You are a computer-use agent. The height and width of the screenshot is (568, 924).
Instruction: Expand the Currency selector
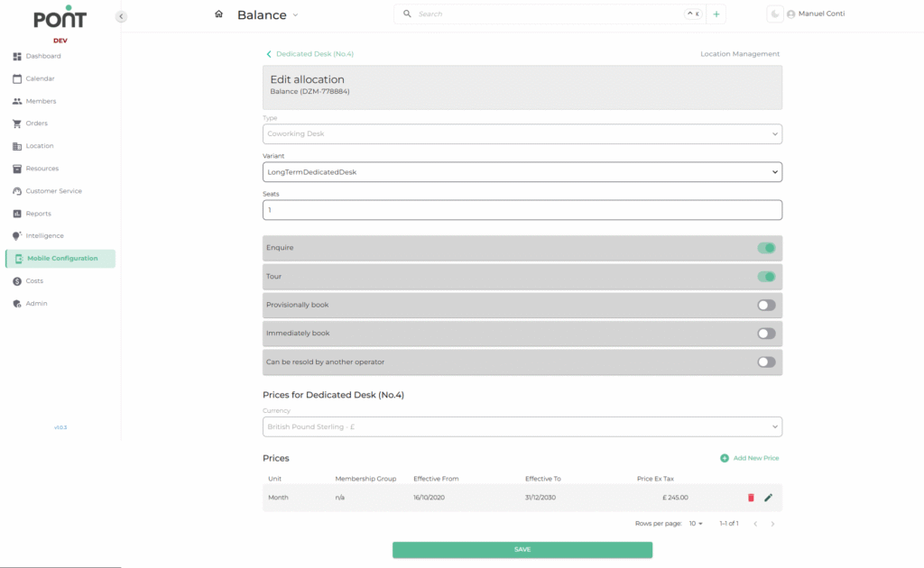(x=522, y=426)
